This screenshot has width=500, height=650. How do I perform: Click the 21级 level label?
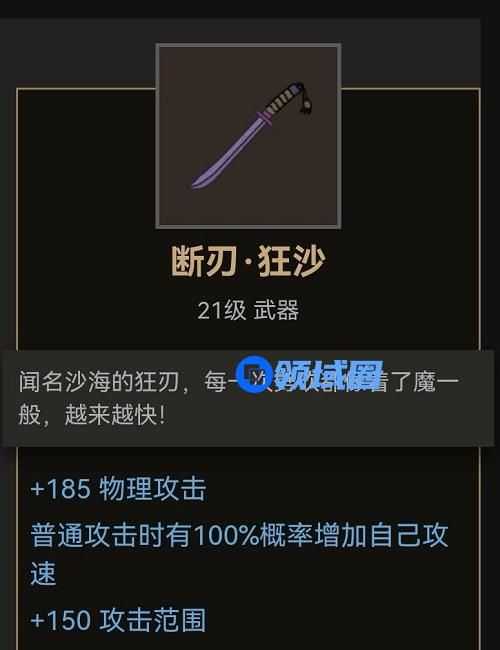tap(222, 310)
